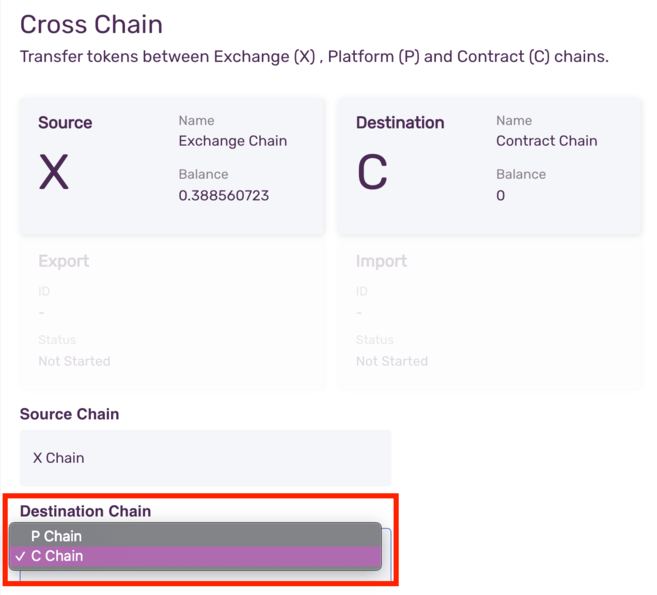
Task: Click the Cross Chain page title
Action: (91, 24)
